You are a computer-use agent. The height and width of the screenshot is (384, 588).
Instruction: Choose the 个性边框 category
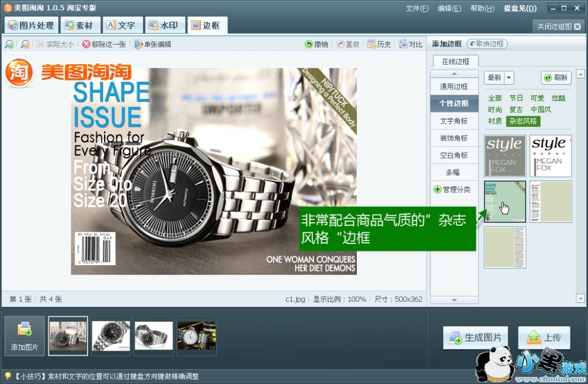[454, 103]
